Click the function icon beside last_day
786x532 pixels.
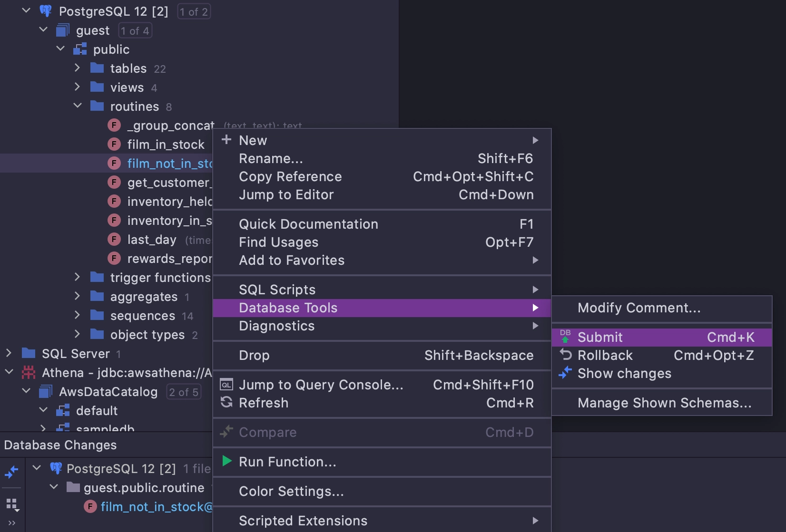[x=114, y=239]
